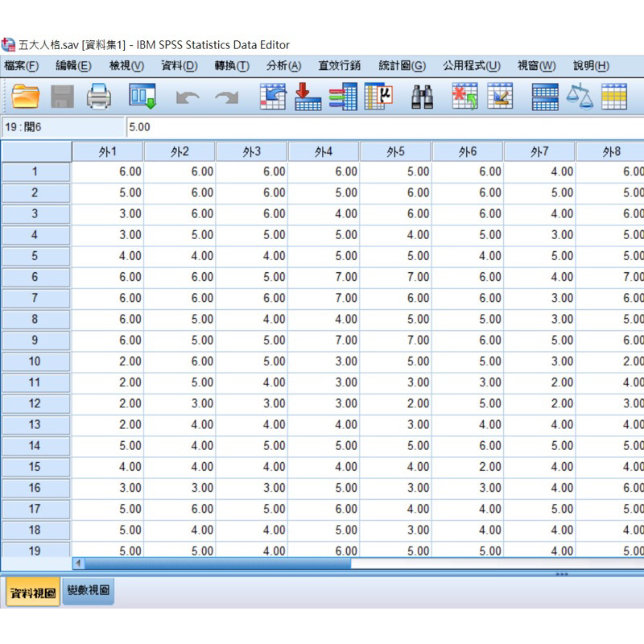Click the 外6 cell in row 15

tap(468, 467)
